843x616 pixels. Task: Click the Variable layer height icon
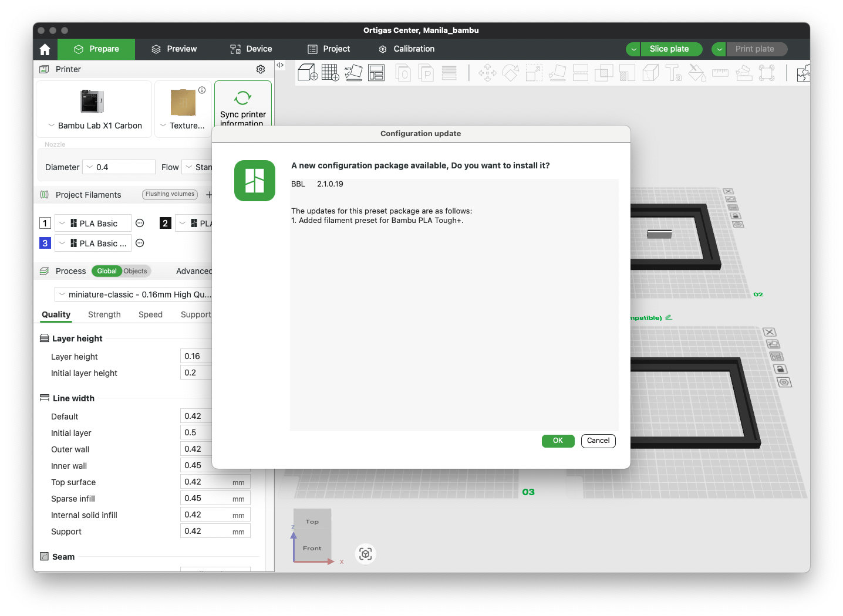click(449, 73)
